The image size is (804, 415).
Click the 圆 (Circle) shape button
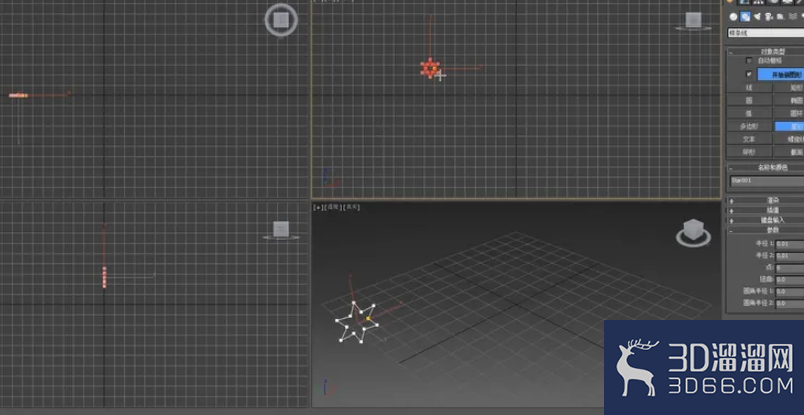tap(749, 101)
